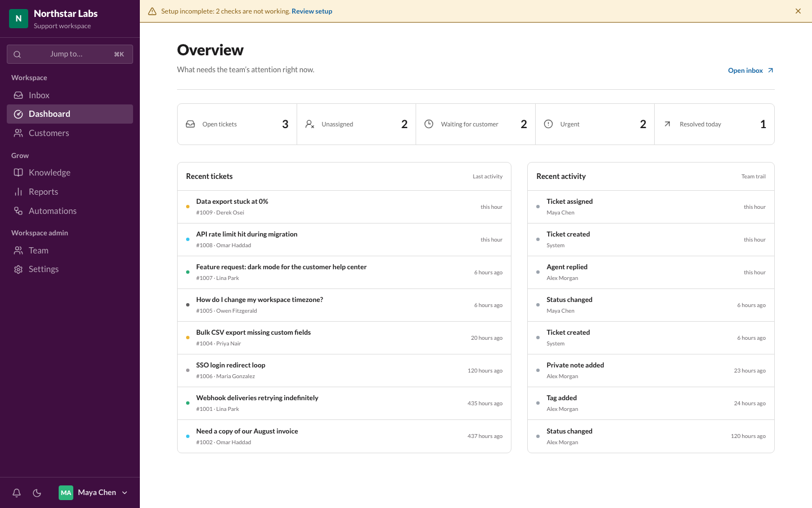
Task: Open the Reports section
Action: coord(70,192)
